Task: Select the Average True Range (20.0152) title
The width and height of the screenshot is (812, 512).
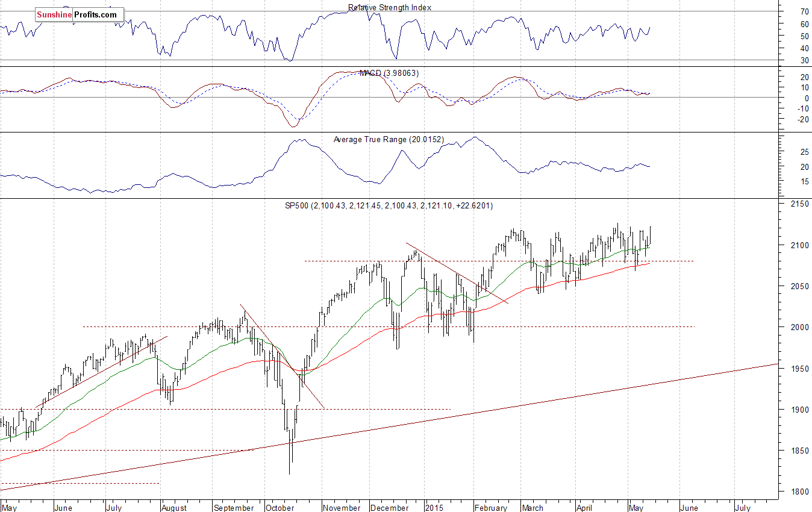Action: point(389,139)
